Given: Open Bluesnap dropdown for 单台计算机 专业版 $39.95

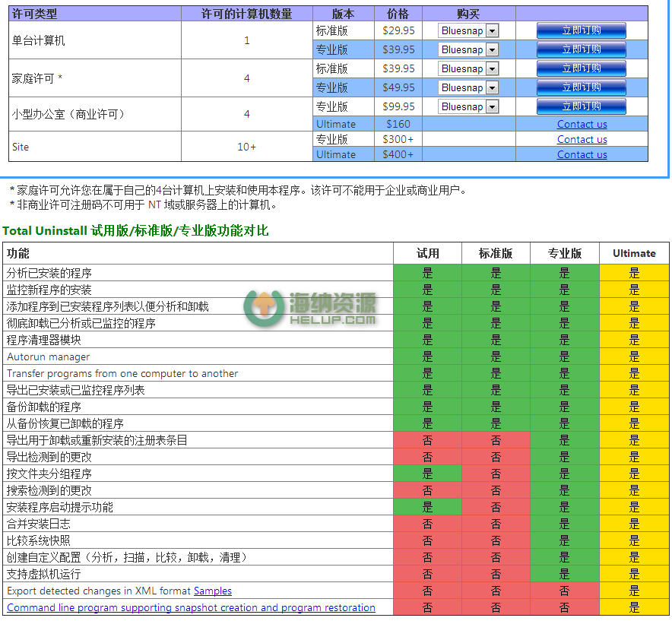Looking at the screenshot, I should pyautogui.click(x=468, y=49).
